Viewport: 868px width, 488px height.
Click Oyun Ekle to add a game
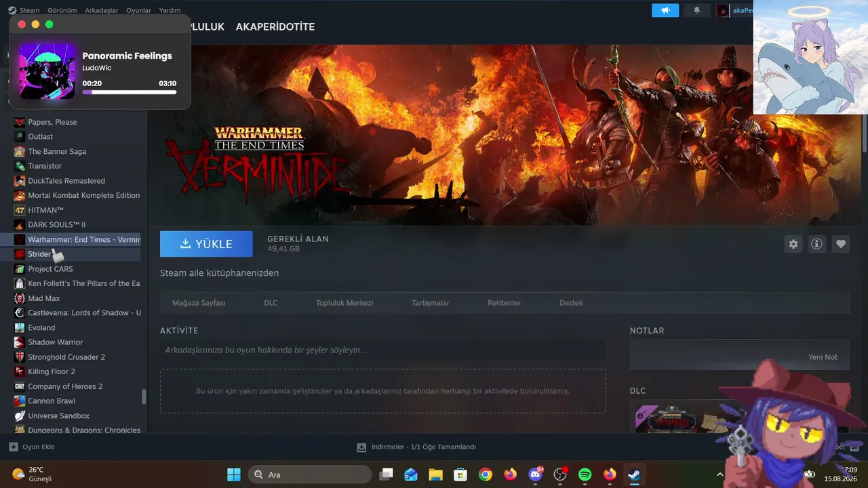point(39,447)
